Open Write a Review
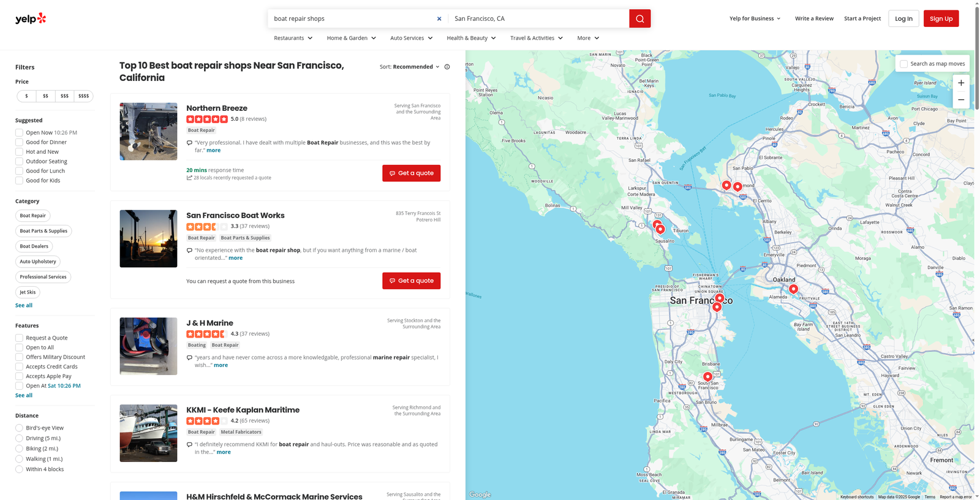 814,18
